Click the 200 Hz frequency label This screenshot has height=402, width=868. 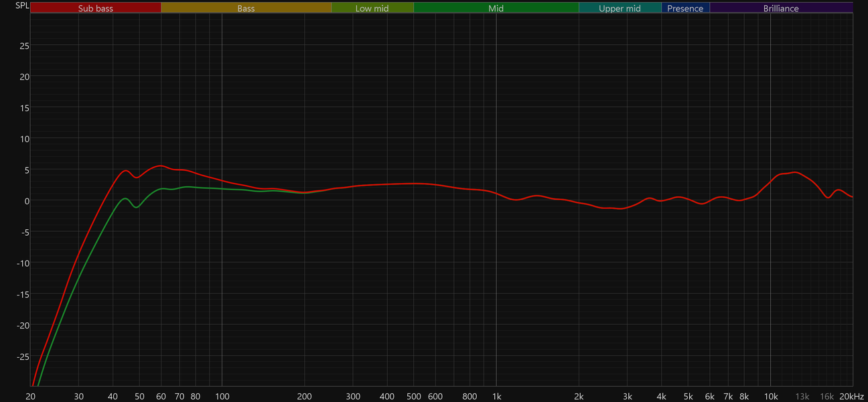[x=305, y=396]
